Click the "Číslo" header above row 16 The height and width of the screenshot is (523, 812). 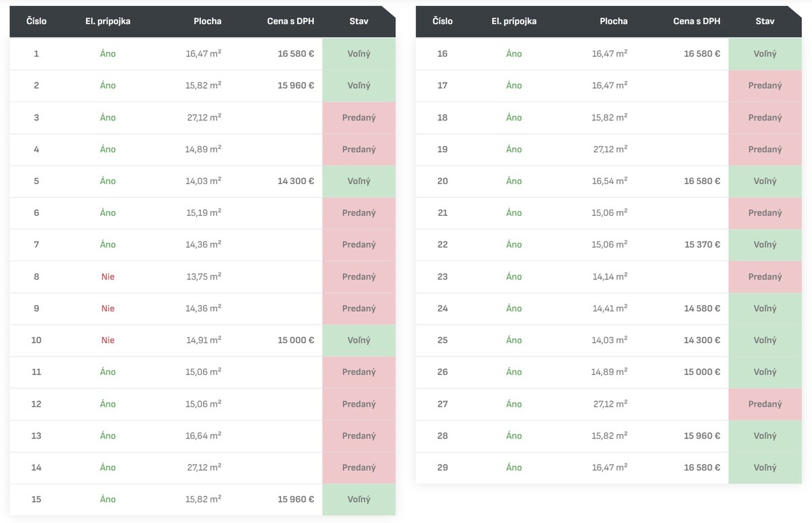[443, 21]
